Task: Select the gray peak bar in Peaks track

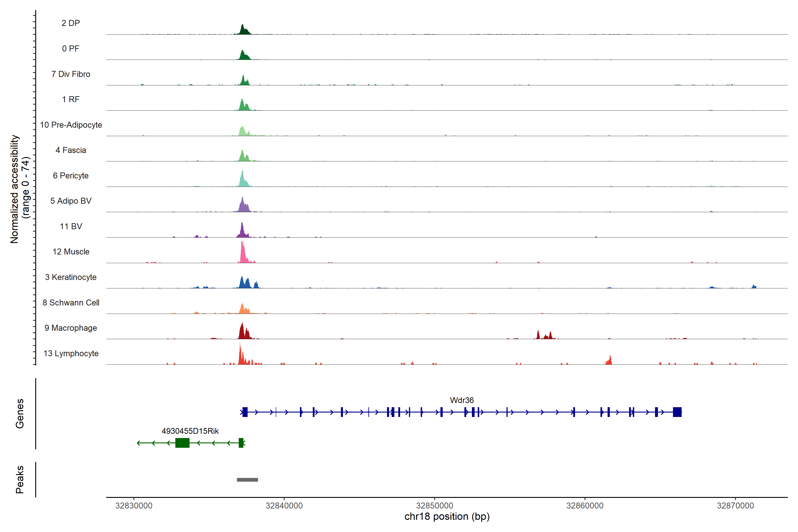Action: tap(247, 480)
